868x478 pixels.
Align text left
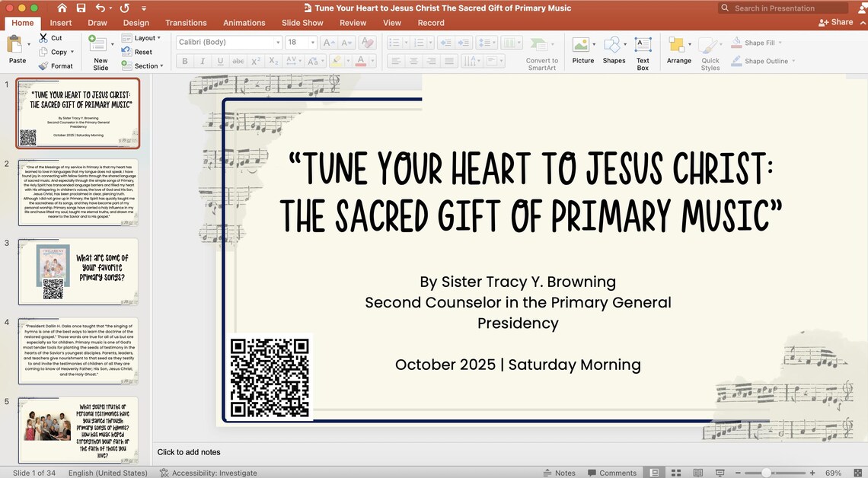pyautogui.click(x=395, y=61)
